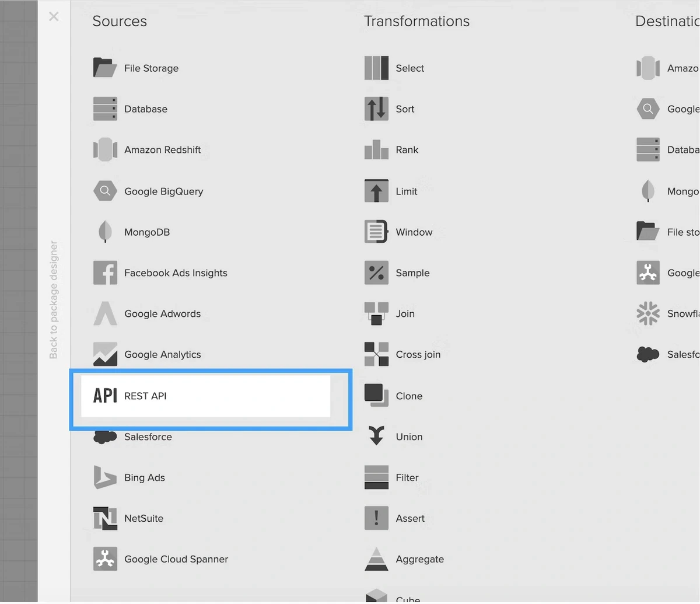Select the Snowflake destination icon
Screen dimensions: 700x604
[648, 313]
